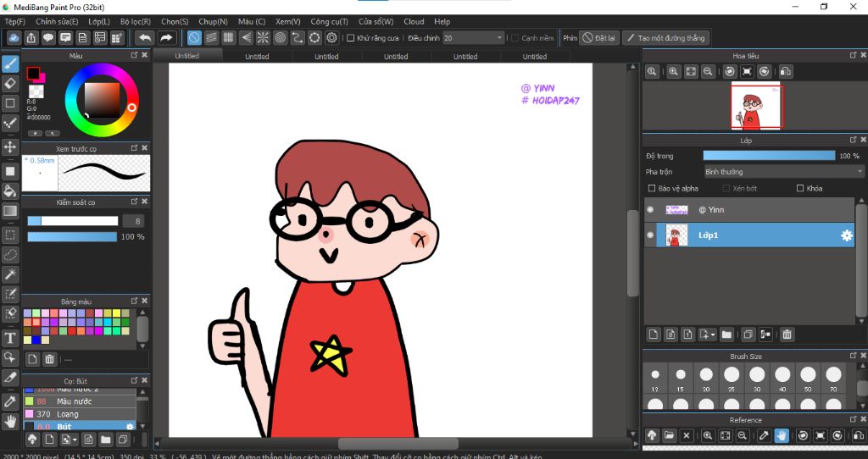The height and width of the screenshot is (459, 868).
Task: Duplicate the layer using copy icon
Action: [748, 334]
